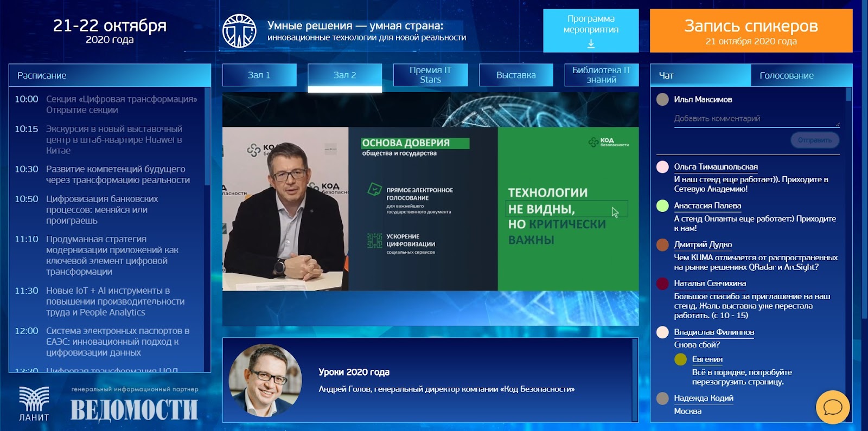
Task: Click the conference circular logo icon
Action: click(239, 31)
